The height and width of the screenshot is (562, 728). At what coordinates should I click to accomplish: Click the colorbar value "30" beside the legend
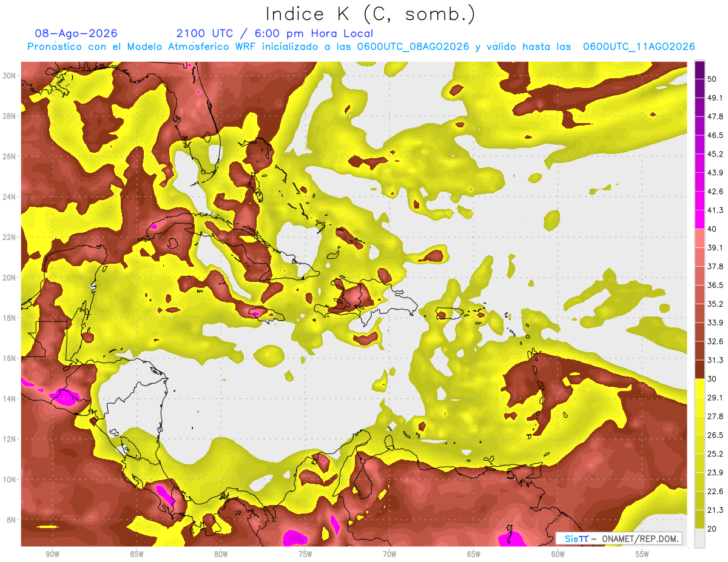[713, 379]
